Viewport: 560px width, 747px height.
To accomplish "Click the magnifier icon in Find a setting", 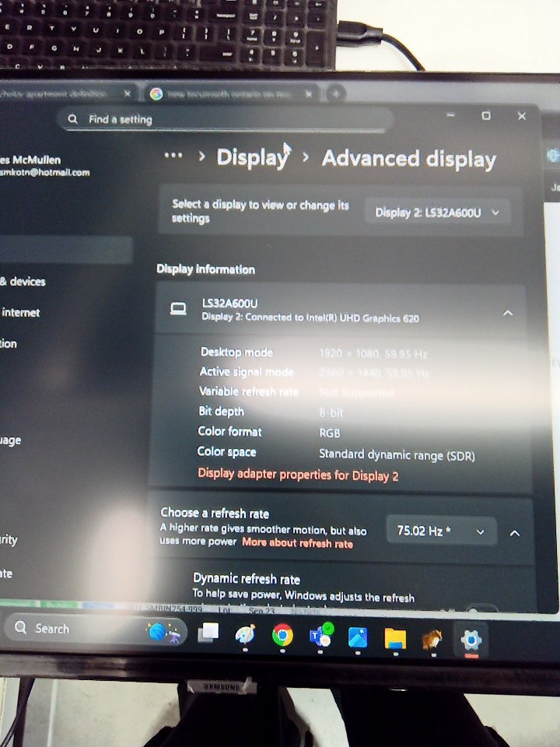I will 72,118.
